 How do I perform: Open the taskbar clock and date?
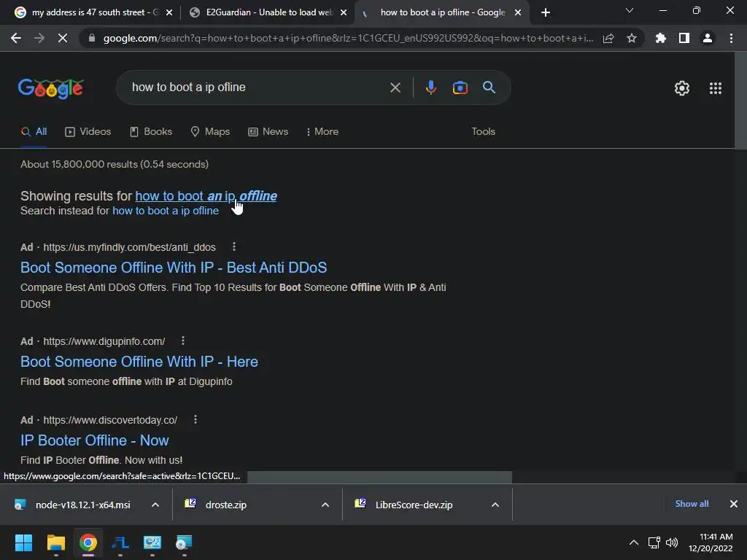pyautogui.click(x=711, y=542)
